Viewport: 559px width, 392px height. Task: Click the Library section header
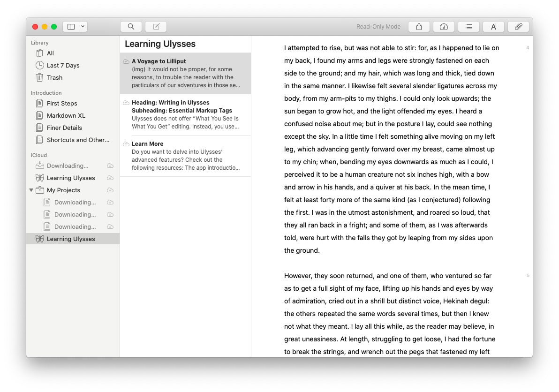pyautogui.click(x=39, y=43)
